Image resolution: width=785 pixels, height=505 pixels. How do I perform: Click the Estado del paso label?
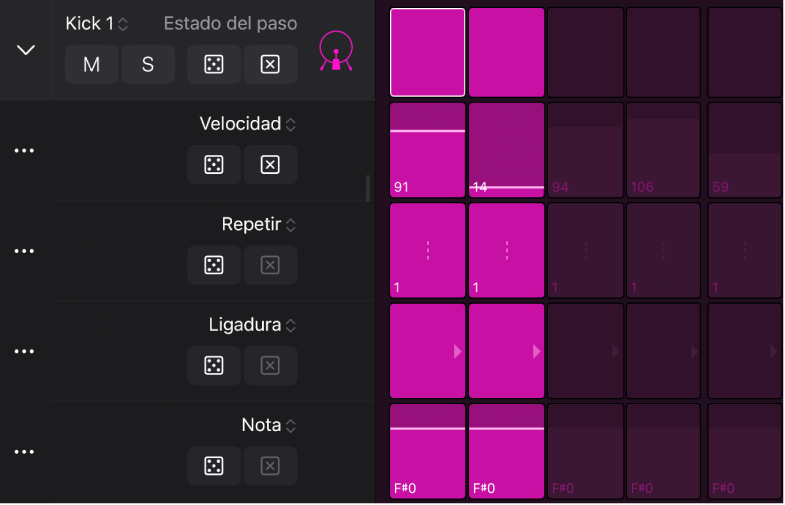point(230,23)
